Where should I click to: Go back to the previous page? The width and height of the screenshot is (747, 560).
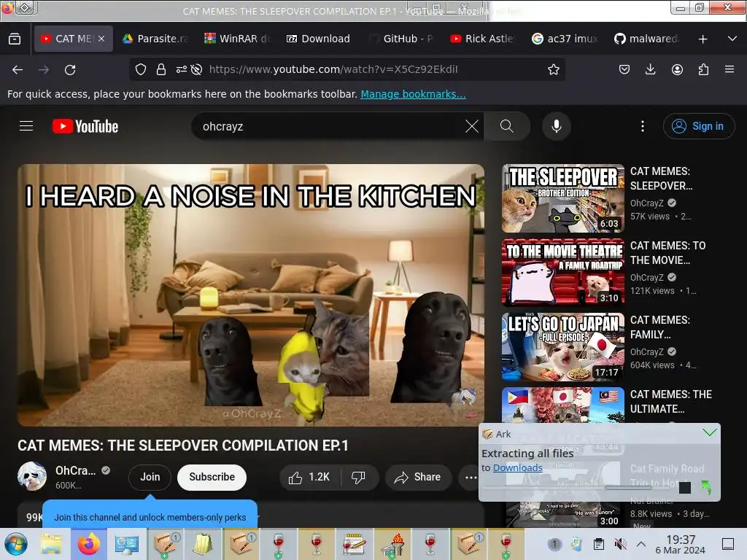tap(18, 70)
